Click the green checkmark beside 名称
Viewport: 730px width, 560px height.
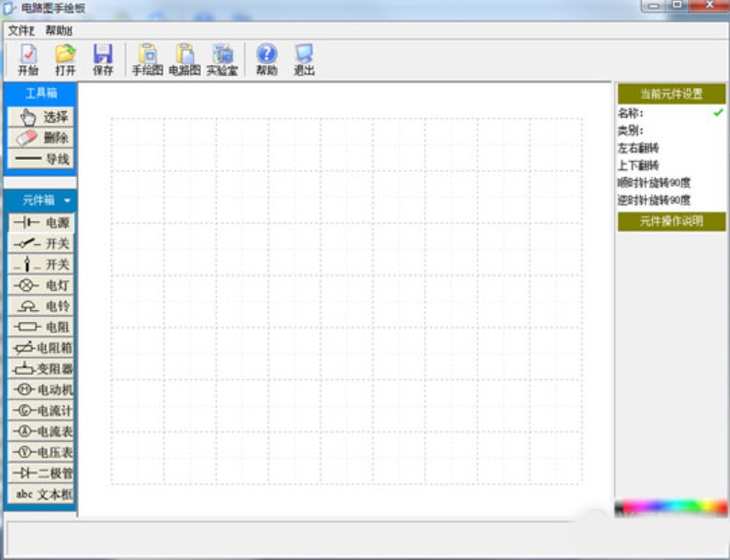point(718,112)
